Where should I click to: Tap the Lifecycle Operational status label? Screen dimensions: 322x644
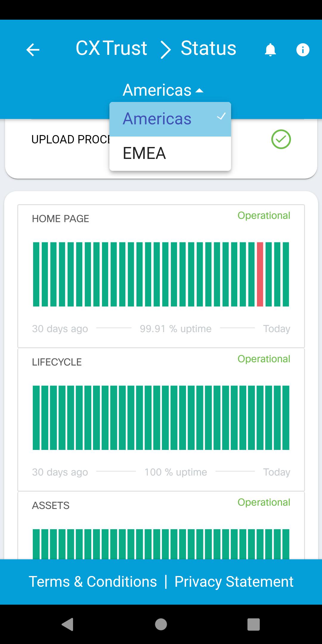point(264,359)
